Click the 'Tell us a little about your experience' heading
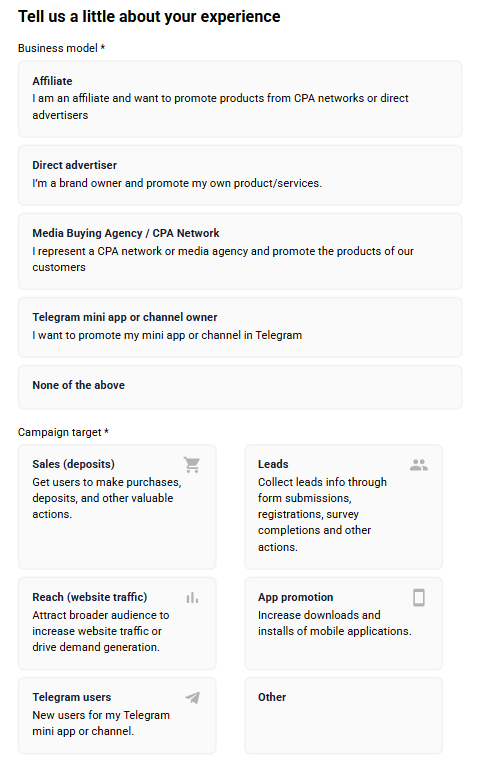Viewport: 480px width, 765px height. (149, 17)
